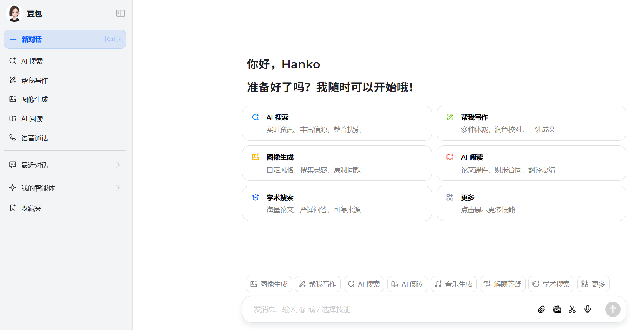The image size is (644, 330).
Task: Click the send arrow button
Action: [613, 309]
